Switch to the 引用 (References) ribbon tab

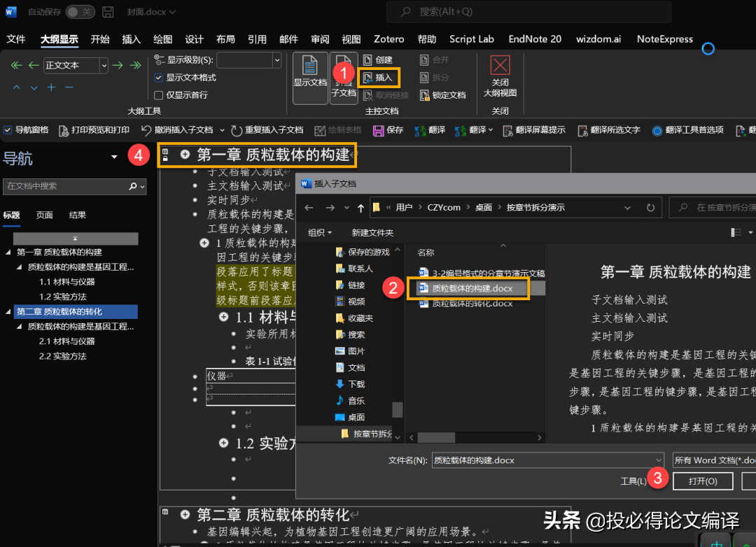[x=257, y=39]
